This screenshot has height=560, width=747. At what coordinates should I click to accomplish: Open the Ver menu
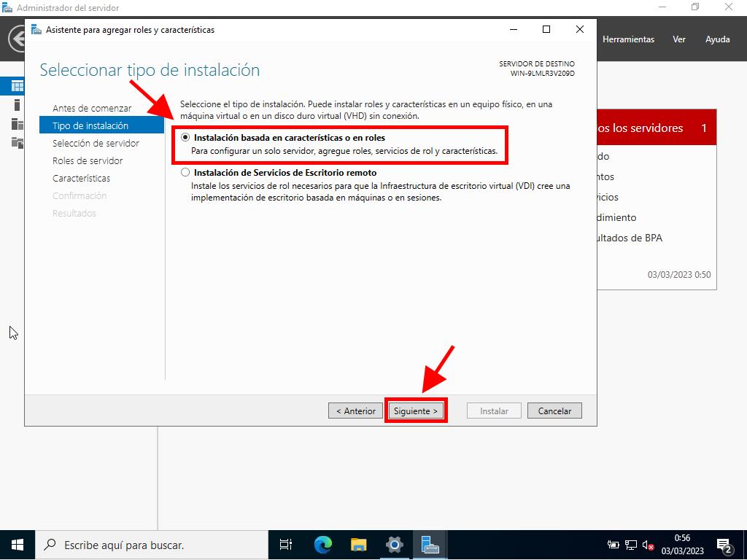pos(679,39)
